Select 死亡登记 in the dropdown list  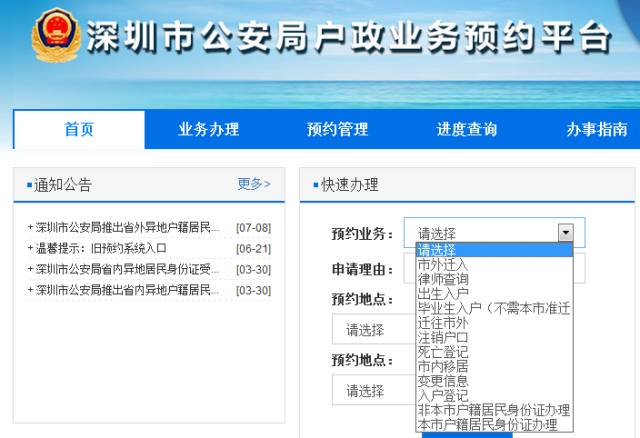(494, 352)
